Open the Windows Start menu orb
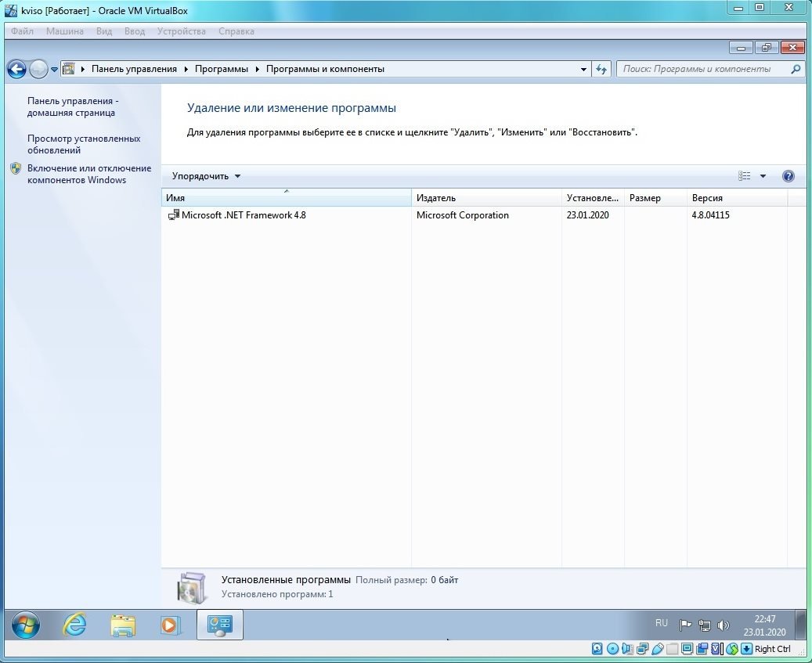Image resolution: width=812 pixels, height=663 pixels. pyautogui.click(x=25, y=625)
